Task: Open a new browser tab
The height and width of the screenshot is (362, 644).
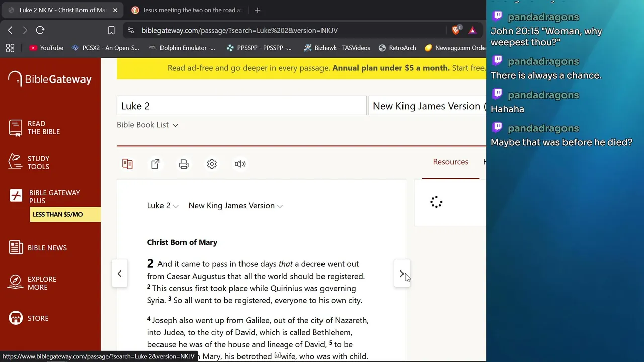Action: coord(258,10)
